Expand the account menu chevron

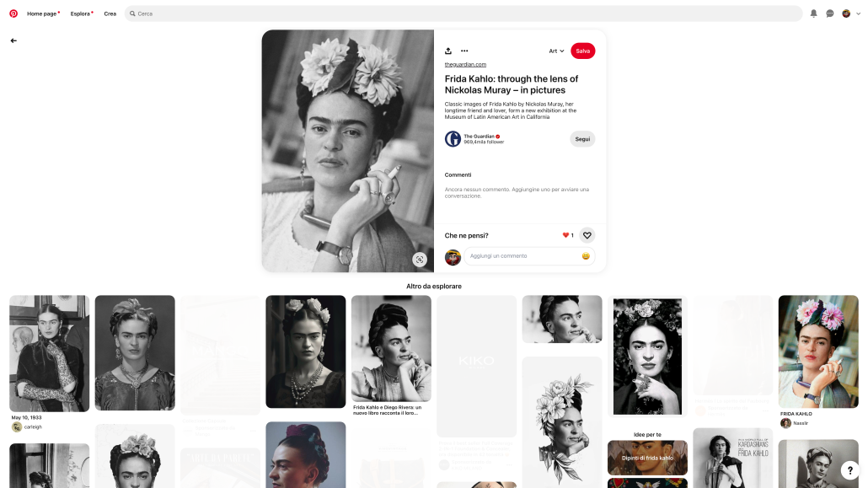point(858,13)
